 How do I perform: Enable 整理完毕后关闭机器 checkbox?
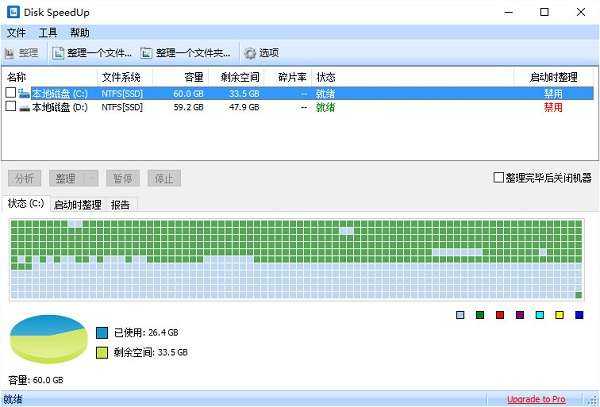[x=498, y=177]
